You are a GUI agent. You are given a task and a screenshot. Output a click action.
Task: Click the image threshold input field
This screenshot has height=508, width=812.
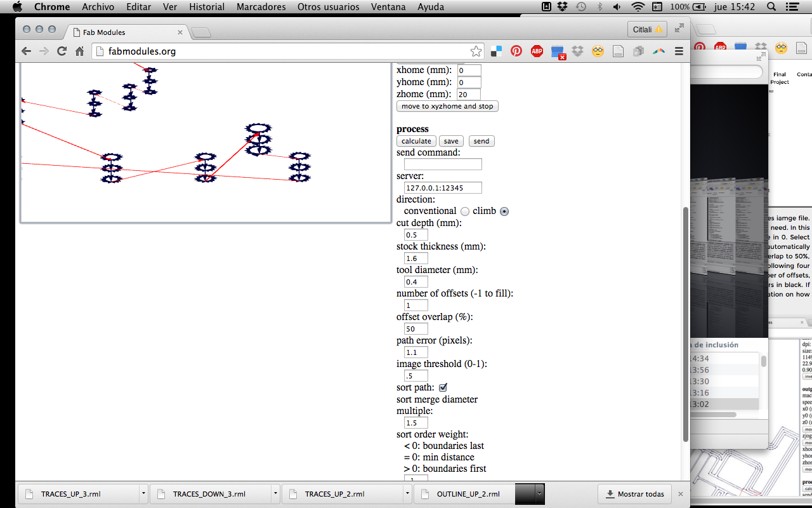point(416,376)
